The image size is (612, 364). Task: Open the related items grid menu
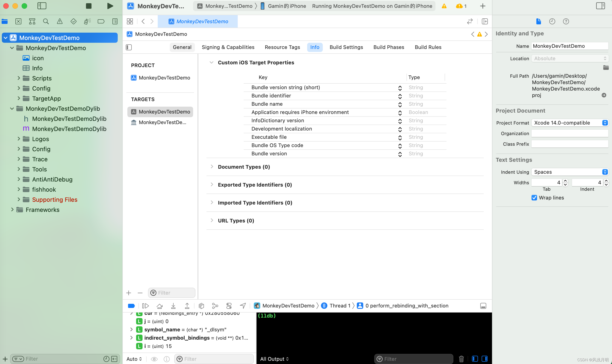130,21
